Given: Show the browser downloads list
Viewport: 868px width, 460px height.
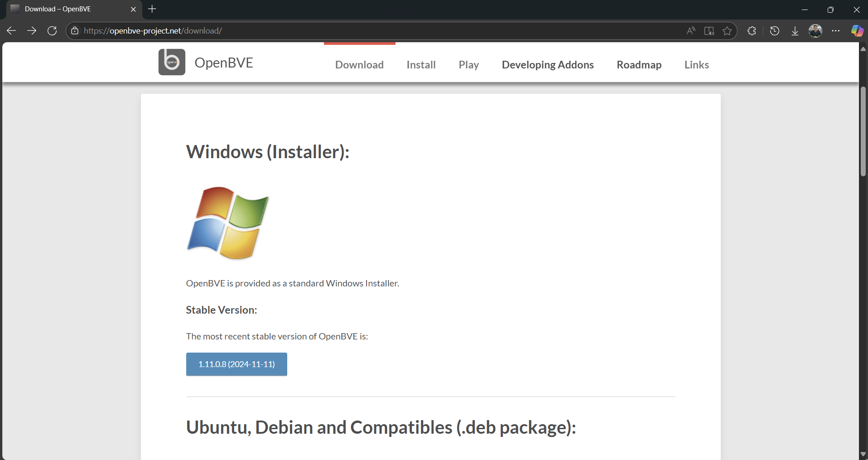Looking at the screenshot, I should [795, 31].
